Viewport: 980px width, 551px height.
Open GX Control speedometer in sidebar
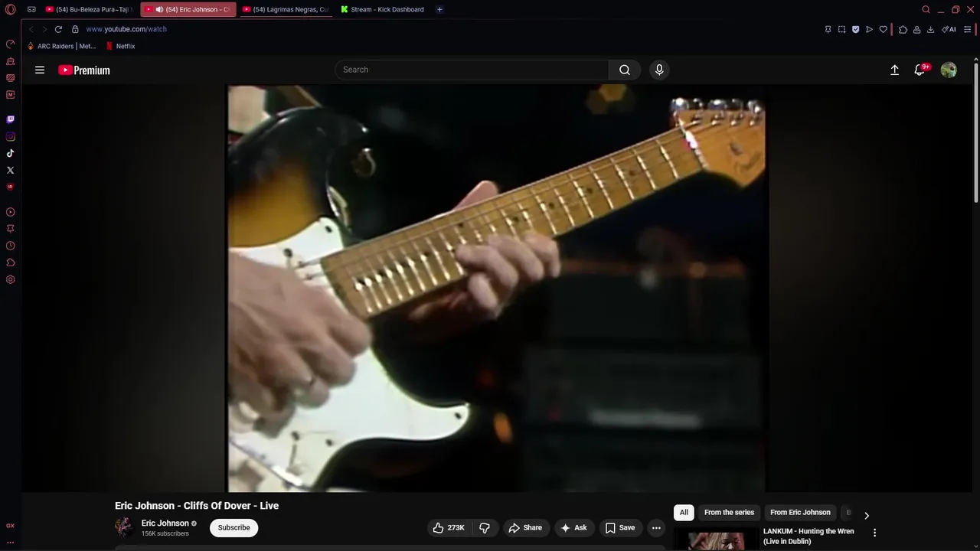click(x=10, y=44)
